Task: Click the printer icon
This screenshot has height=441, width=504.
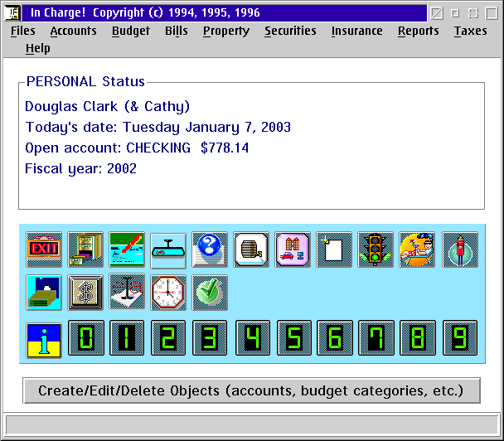Action: 44,293
